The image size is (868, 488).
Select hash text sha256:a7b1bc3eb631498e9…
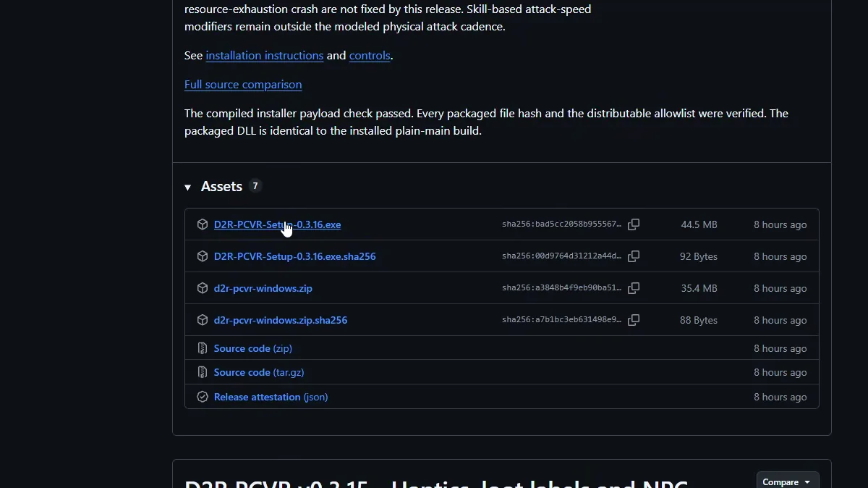pyautogui.click(x=561, y=320)
